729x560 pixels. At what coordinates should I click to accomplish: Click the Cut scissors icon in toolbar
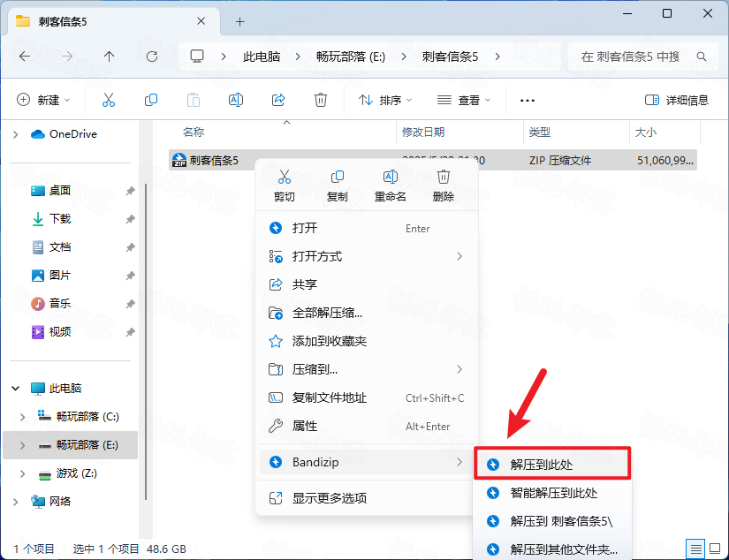click(109, 100)
